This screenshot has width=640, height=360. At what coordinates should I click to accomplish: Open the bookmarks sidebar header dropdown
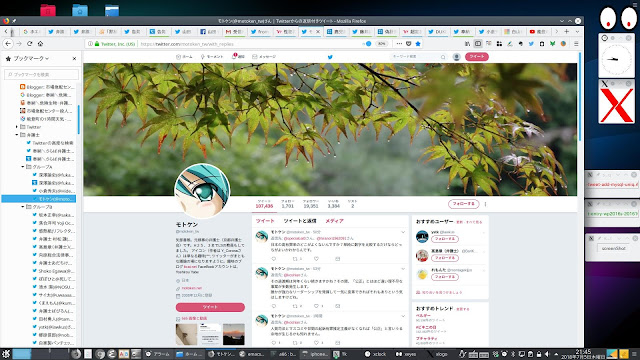31,58
